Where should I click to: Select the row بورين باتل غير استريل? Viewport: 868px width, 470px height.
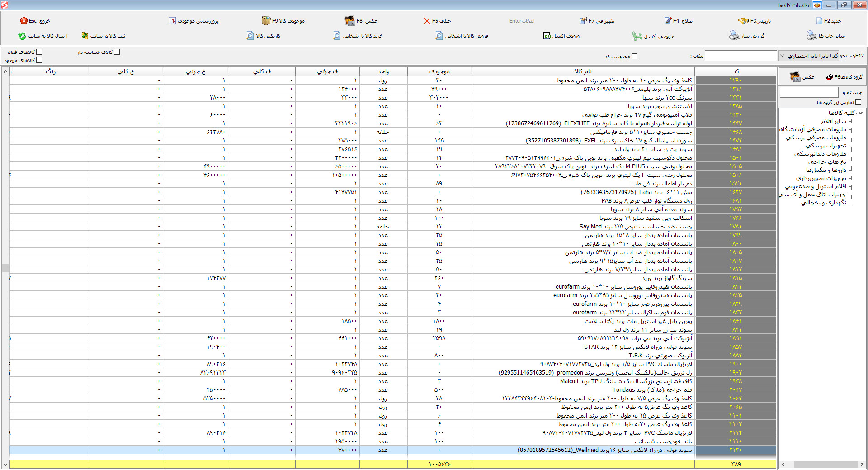click(393, 321)
